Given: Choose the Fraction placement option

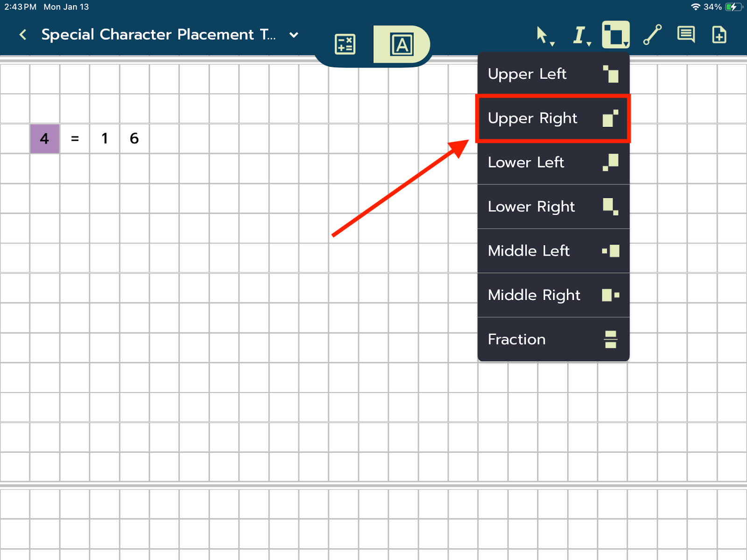Looking at the screenshot, I should tap(553, 339).
